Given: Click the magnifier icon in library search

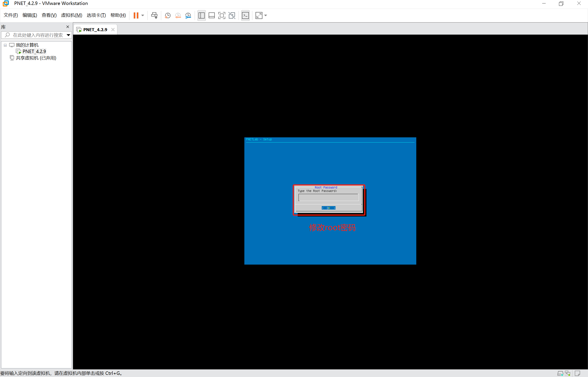Looking at the screenshot, I should pyautogui.click(x=7, y=35).
